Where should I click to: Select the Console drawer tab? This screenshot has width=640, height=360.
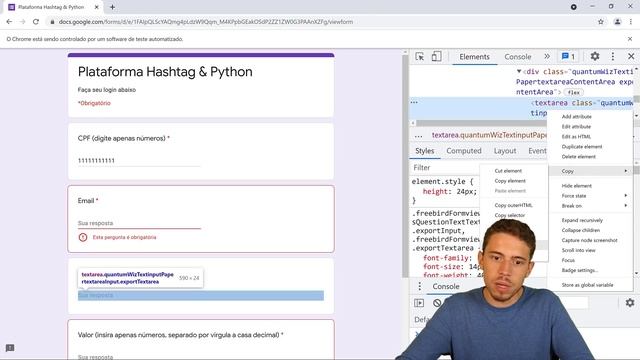click(446, 287)
